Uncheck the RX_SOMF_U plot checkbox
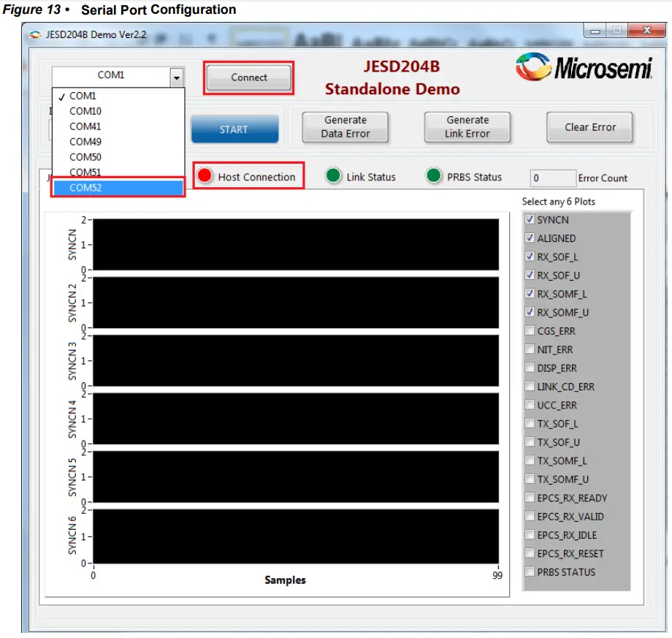Image resolution: width=672 pixels, height=638 pixels. [530, 312]
